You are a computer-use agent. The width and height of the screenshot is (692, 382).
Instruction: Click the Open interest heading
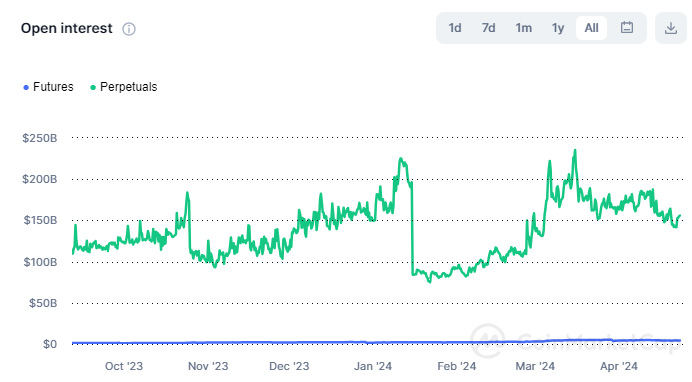point(67,29)
